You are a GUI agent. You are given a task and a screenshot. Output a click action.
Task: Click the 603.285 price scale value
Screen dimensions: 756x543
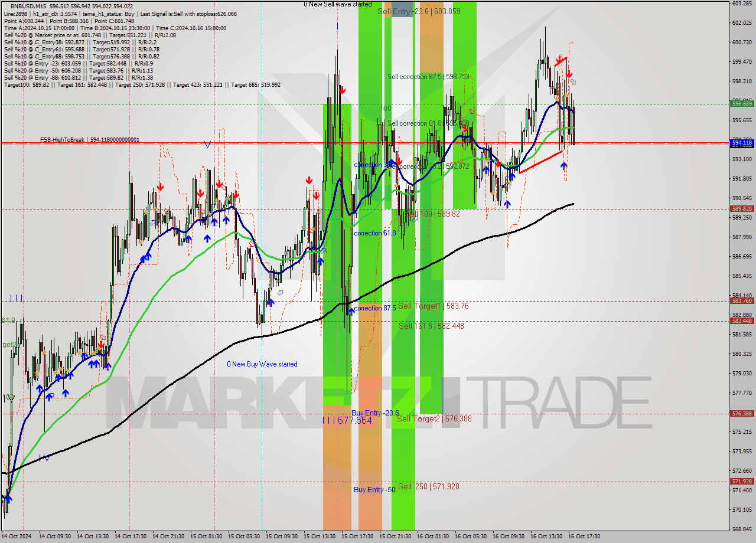(742, 3)
